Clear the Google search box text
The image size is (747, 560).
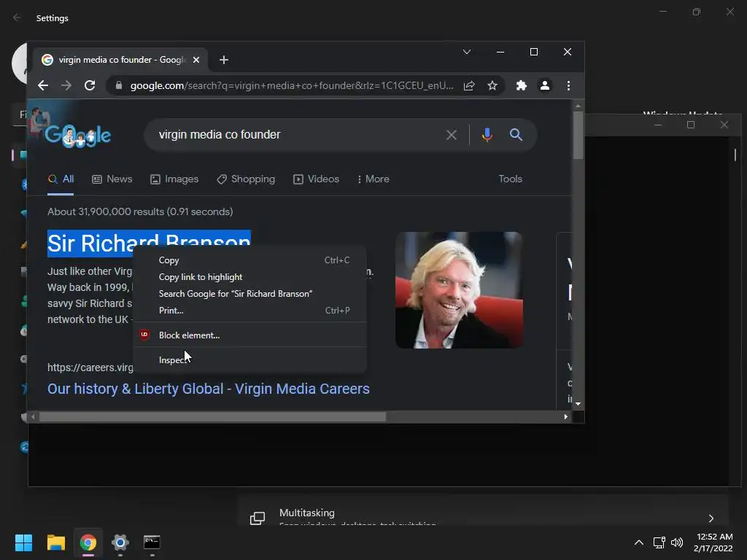451,135
